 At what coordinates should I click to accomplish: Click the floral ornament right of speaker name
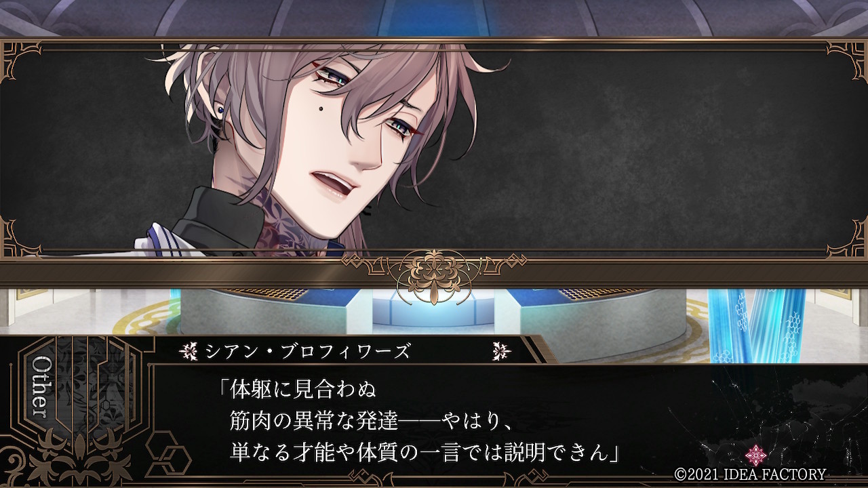click(x=500, y=350)
